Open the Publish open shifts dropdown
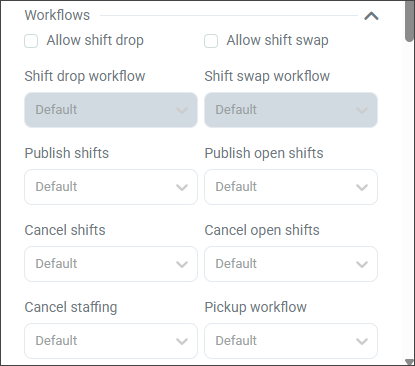The image size is (415, 366). coord(291,187)
